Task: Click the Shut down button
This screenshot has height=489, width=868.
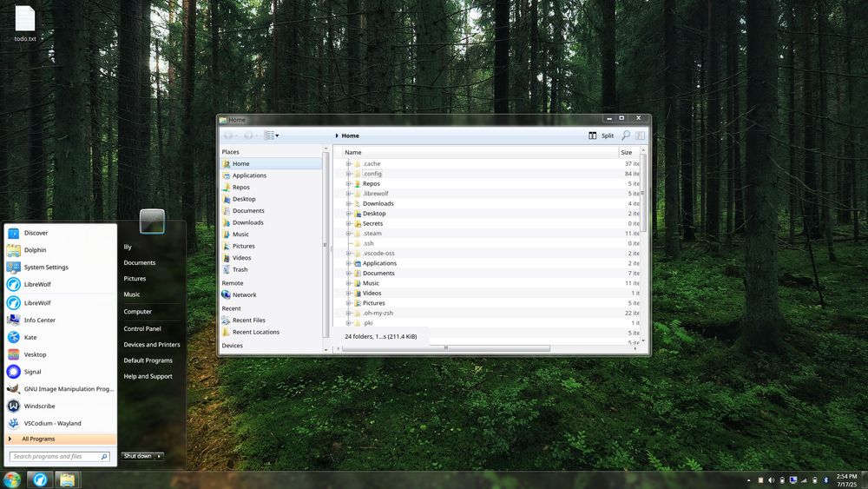Action: pyautogui.click(x=138, y=456)
